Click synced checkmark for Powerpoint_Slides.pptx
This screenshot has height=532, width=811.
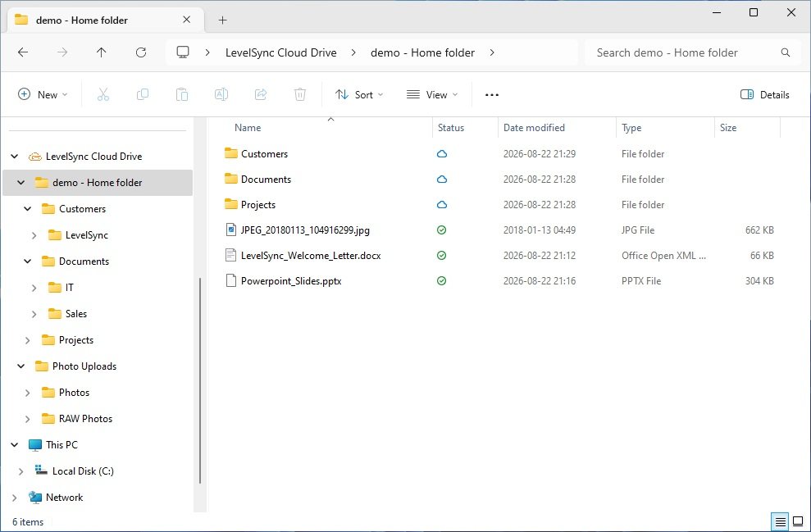442,280
